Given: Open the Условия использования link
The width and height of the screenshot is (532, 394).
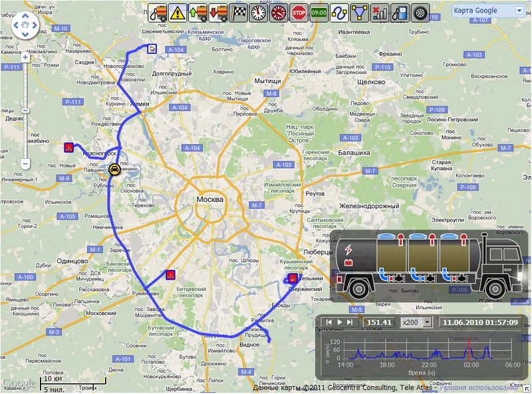Looking at the screenshot, I should click(x=479, y=387).
